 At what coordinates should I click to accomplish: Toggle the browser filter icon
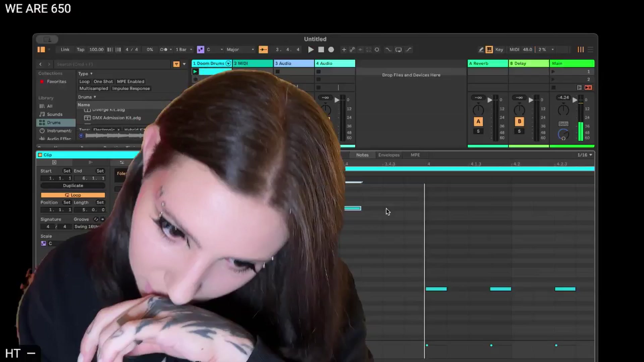pos(176,64)
